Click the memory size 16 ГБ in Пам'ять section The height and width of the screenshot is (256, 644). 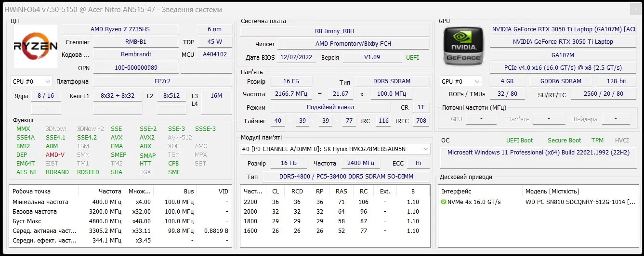[x=291, y=81]
